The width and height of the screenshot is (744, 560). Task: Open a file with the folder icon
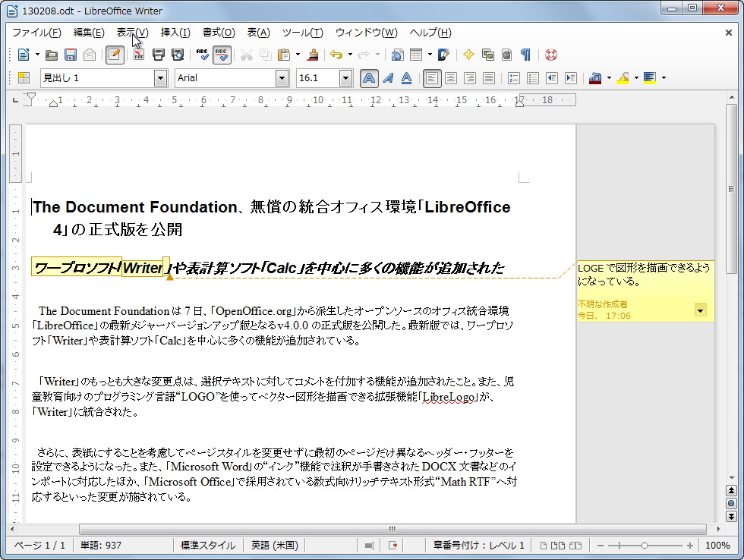(x=52, y=55)
